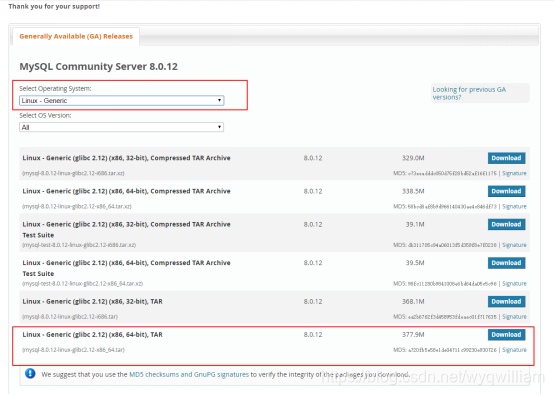Select filename mysql-8.0.12-linux-glibc2.12-i686.tar.xz text

(x=73, y=173)
